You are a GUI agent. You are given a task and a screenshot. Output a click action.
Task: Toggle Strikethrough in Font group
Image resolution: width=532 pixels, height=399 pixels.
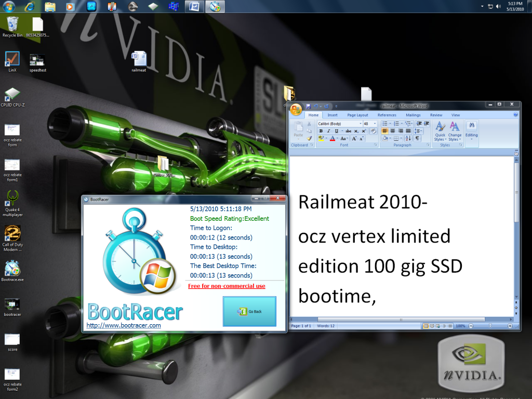(x=349, y=131)
